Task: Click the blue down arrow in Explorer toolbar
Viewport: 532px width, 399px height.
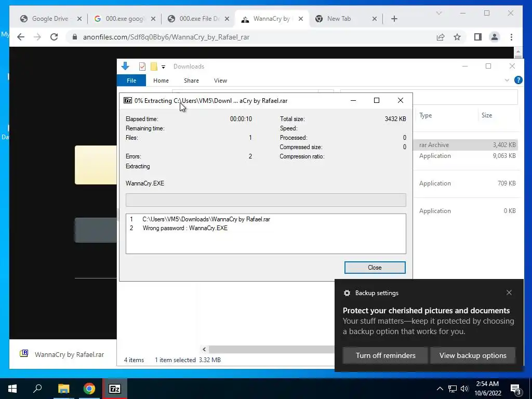Action: pos(125,66)
